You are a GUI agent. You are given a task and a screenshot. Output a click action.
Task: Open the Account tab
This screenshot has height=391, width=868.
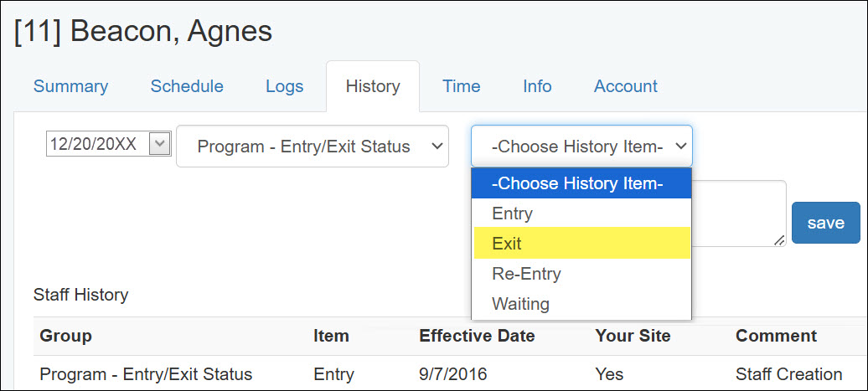[626, 86]
